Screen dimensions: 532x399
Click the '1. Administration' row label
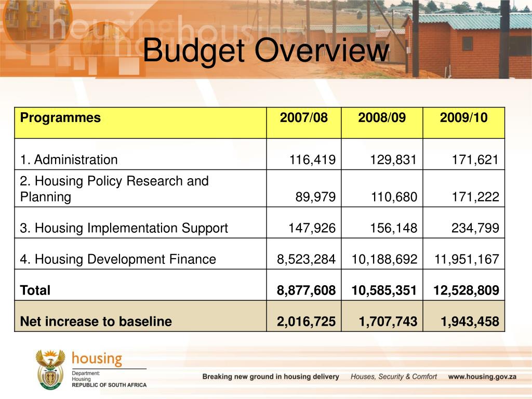pyautogui.click(x=69, y=160)
